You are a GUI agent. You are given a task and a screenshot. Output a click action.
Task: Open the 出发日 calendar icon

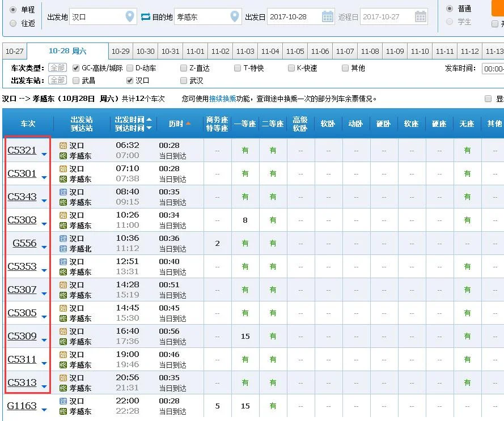327,16
